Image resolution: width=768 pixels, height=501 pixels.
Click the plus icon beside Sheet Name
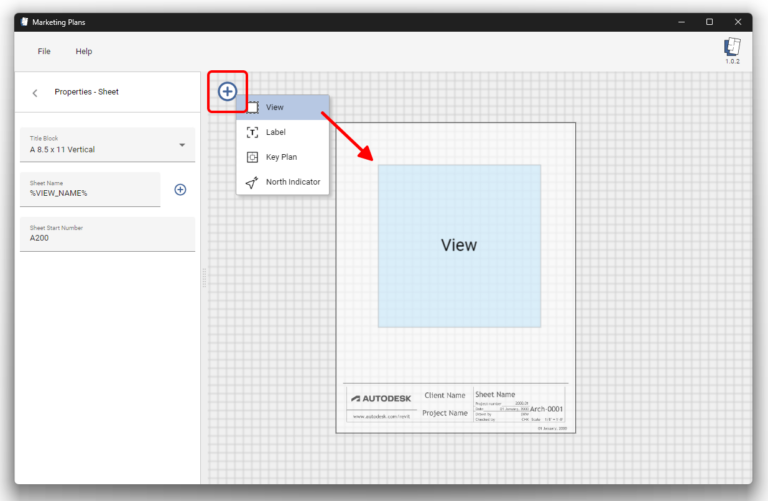click(180, 189)
